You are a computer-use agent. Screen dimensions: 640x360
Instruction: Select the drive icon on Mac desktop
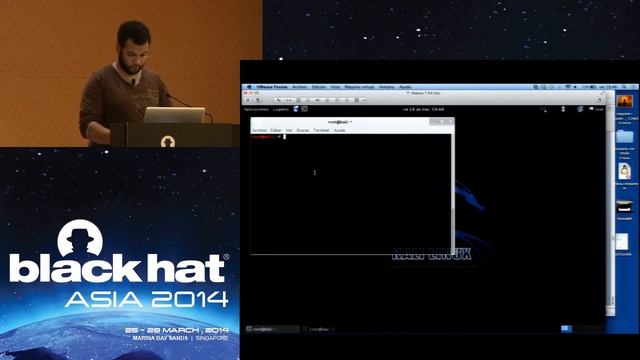(x=624, y=207)
